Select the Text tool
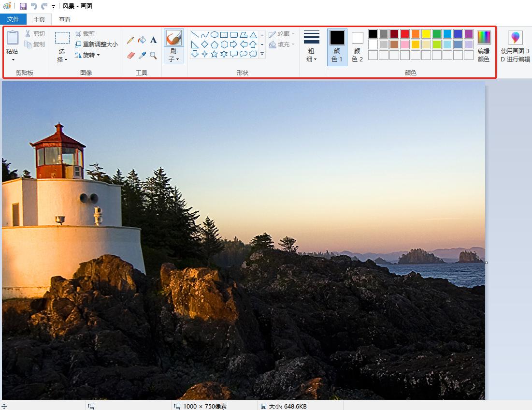This screenshot has height=410, width=532. [x=153, y=40]
